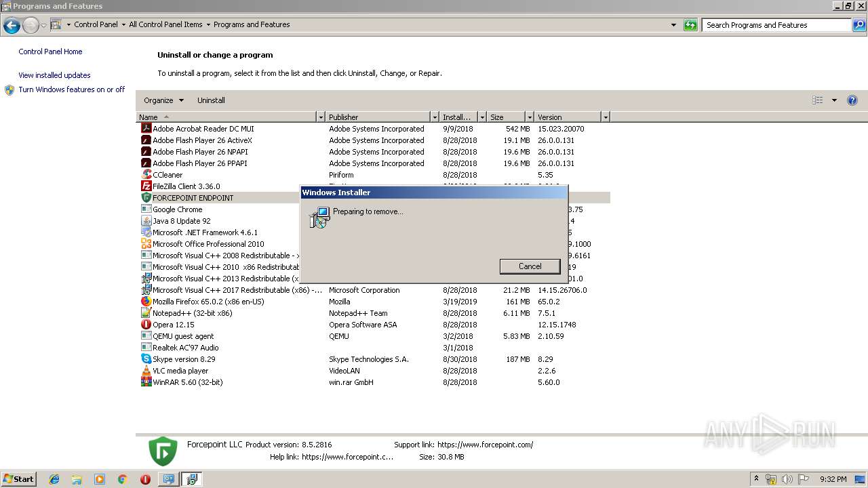
Task: Select the Notepad++ Team publisher cell
Action: click(x=358, y=313)
